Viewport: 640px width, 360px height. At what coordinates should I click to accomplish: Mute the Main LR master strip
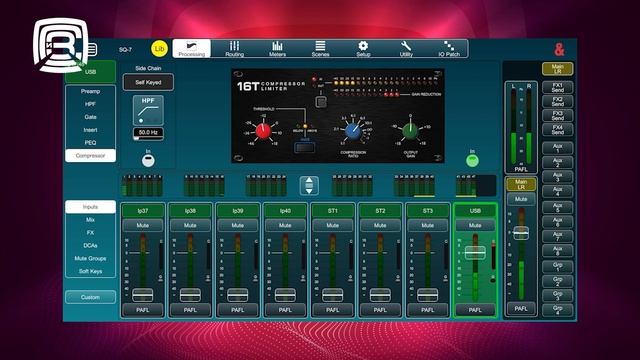click(x=521, y=199)
